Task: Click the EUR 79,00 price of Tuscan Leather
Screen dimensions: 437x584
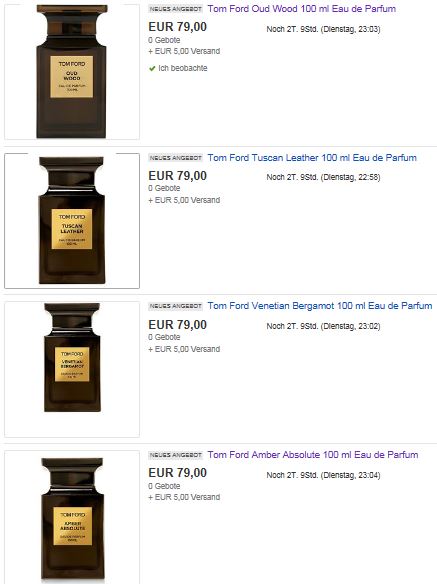Action: 177,176
